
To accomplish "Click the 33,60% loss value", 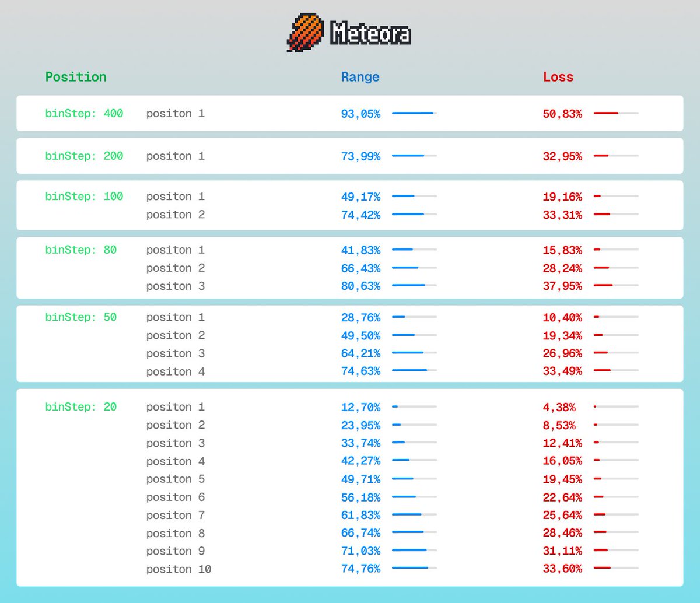I will coord(562,569).
